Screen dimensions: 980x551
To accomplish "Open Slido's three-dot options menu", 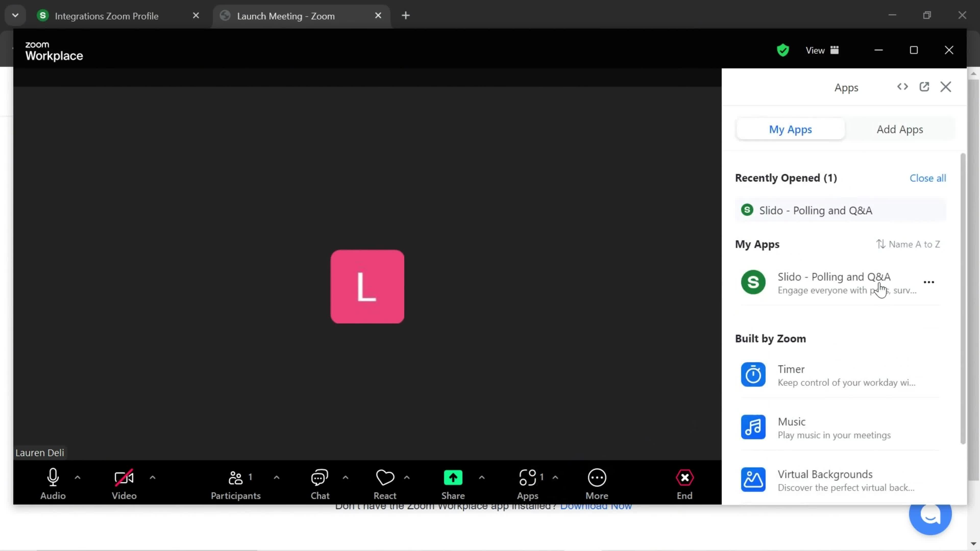I will tap(929, 282).
